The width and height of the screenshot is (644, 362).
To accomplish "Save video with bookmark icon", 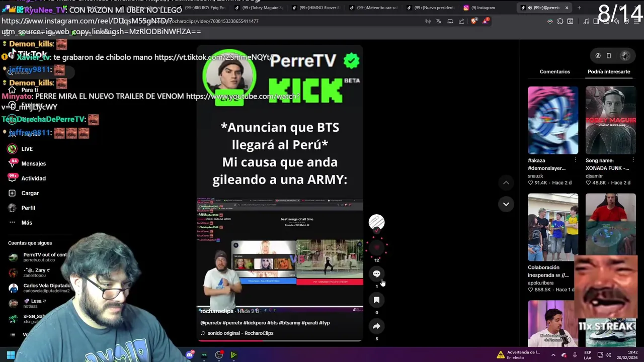I will (376, 300).
